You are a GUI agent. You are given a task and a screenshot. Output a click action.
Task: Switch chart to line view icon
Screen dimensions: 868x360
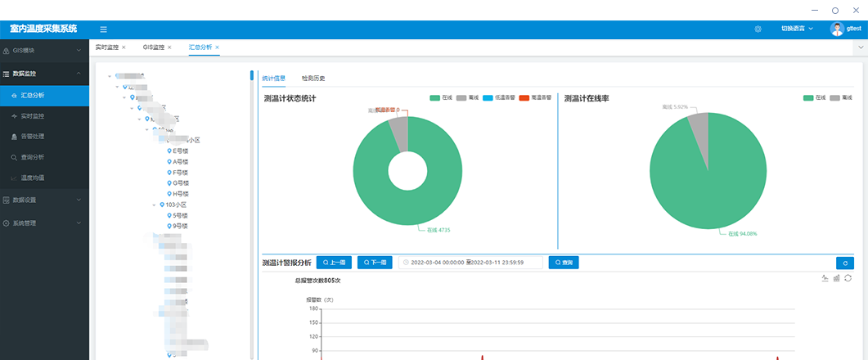[x=825, y=279]
